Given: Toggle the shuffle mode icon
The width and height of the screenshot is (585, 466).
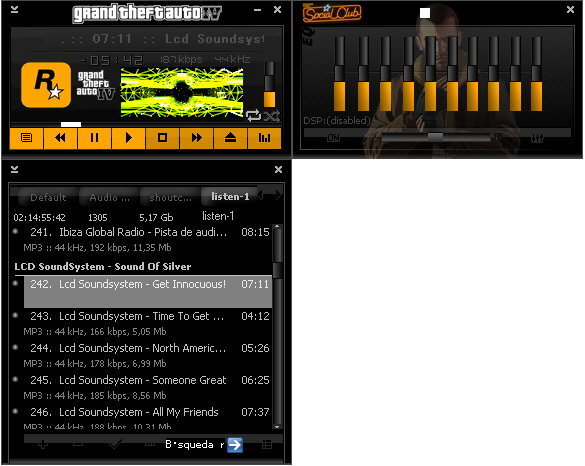Looking at the screenshot, I should (x=272, y=116).
